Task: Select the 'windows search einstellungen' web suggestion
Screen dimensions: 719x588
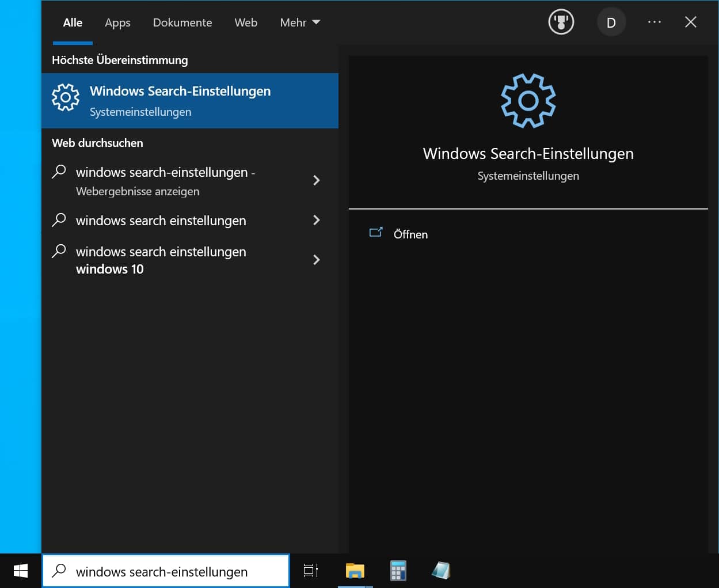Action: 190,221
